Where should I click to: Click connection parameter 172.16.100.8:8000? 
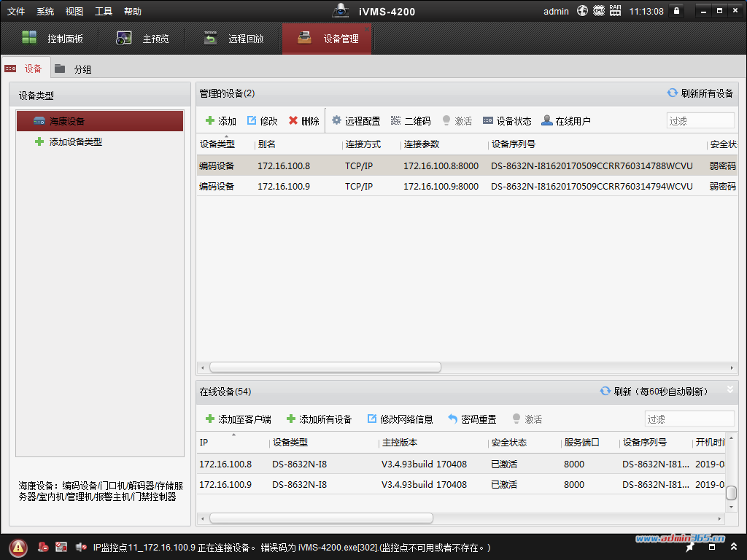point(441,166)
